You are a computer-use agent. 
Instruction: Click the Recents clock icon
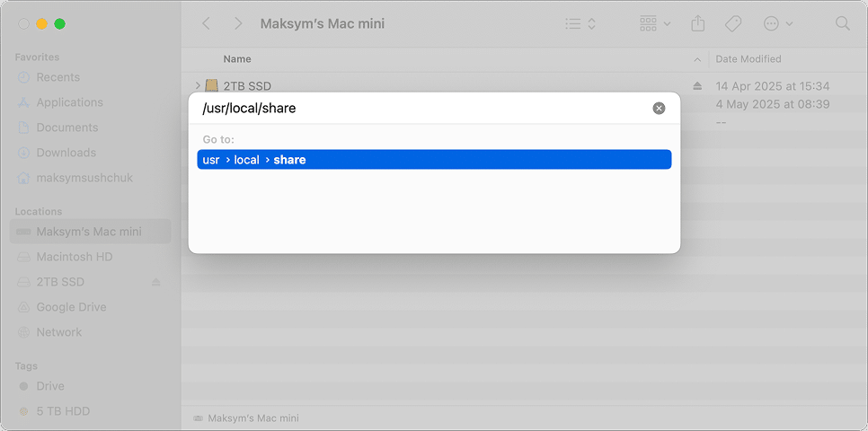tap(23, 77)
